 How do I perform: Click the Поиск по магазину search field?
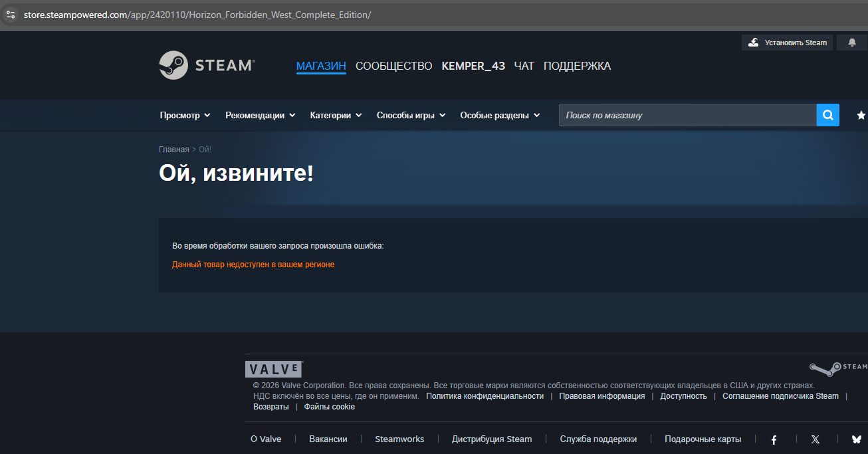point(687,115)
